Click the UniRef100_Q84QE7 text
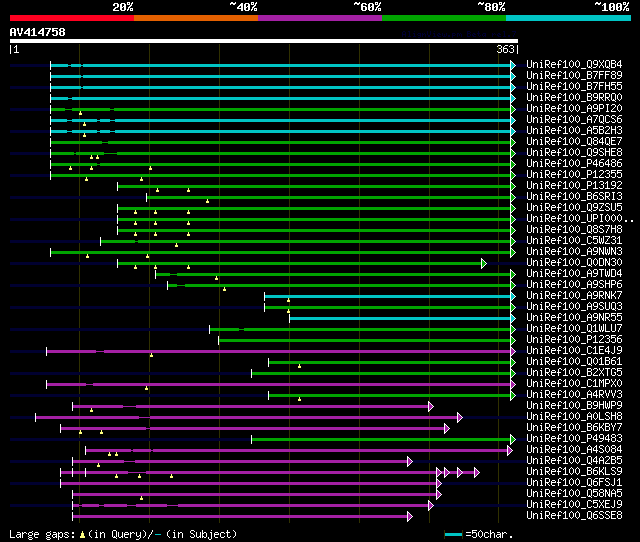 click(x=574, y=142)
